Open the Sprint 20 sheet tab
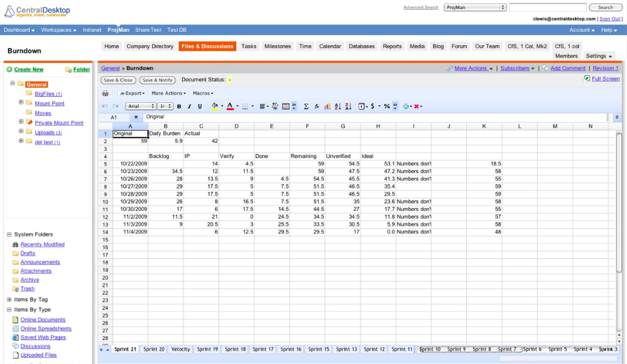627x364 pixels. click(x=153, y=349)
